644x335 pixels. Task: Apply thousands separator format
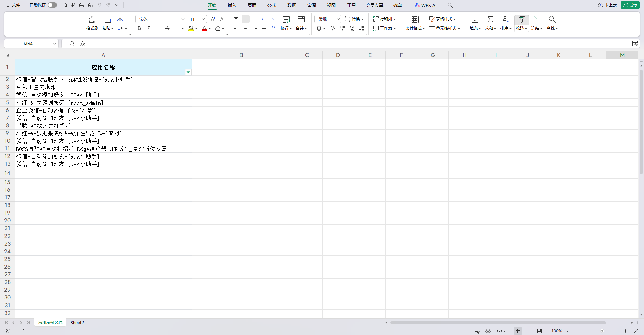click(x=342, y=28)
